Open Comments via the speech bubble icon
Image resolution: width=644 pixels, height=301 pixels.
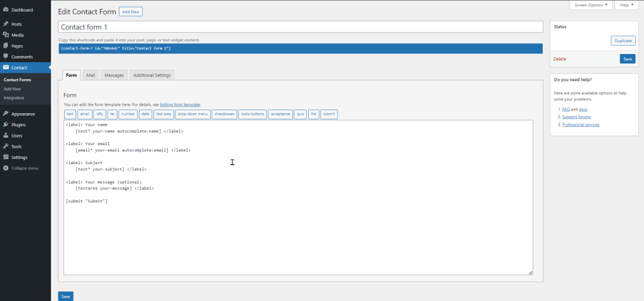click(x=6, y=57)
